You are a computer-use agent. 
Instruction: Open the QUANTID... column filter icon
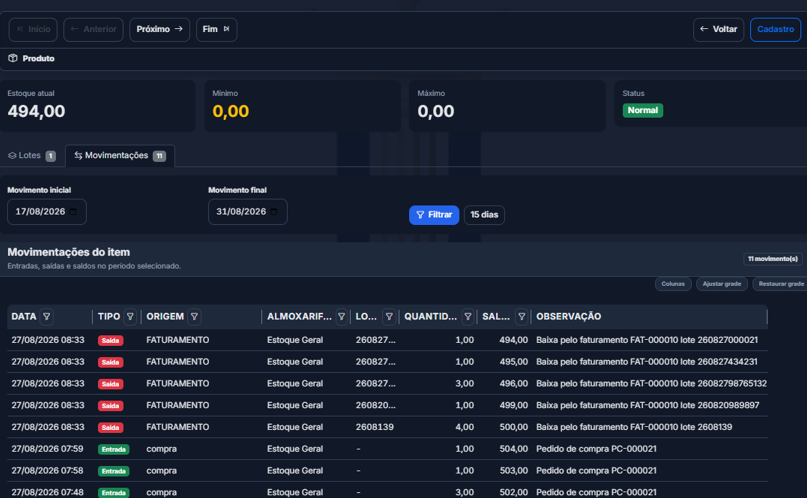pos(467,317)
